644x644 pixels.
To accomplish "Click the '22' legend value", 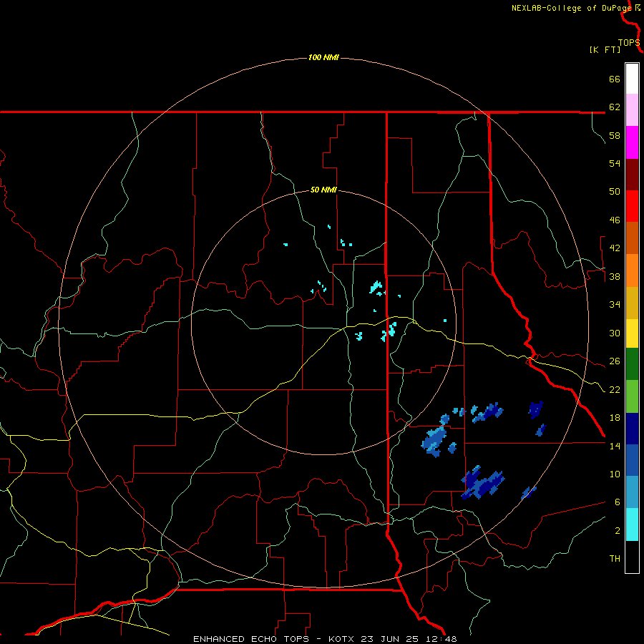I will pos(615,389).
